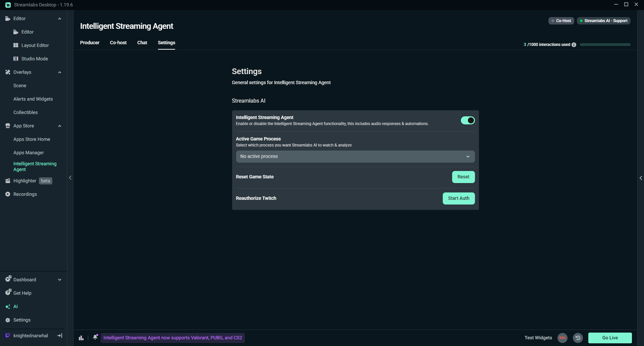644x346 pixels.
Task: Open the AI section in sidebar
Action: [15, 306]
